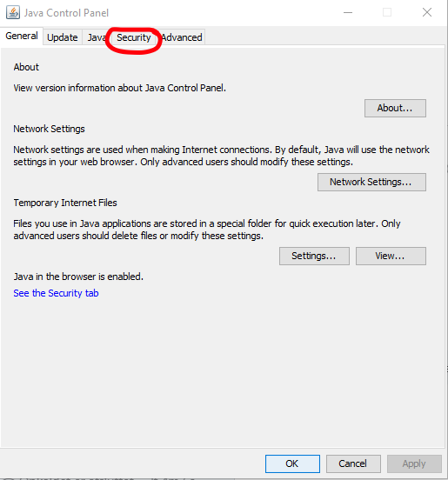This screenshot has height=480, width=448.
Task: Click the View... button for cached files
Action: 391,256
